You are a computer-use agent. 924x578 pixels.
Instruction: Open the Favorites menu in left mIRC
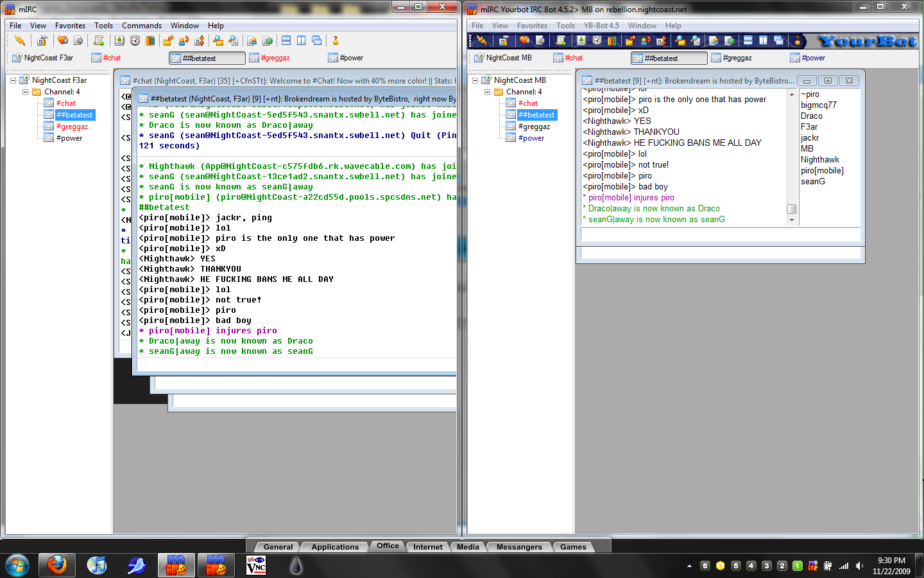pos(70,26)
